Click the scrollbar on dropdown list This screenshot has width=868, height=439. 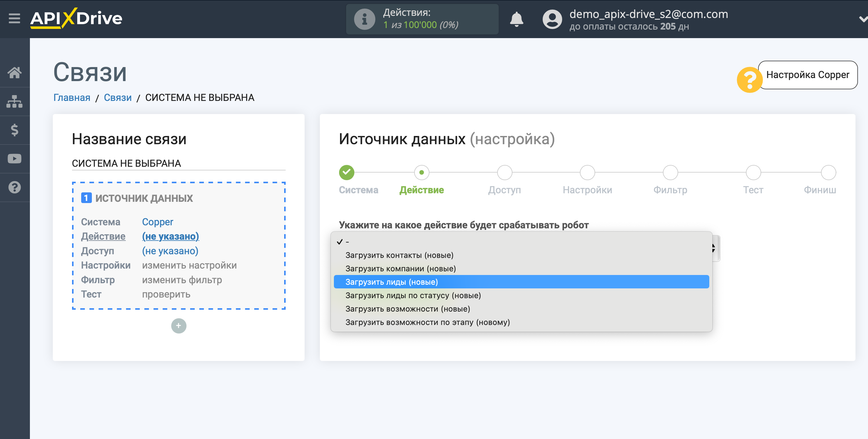(712, 246)
